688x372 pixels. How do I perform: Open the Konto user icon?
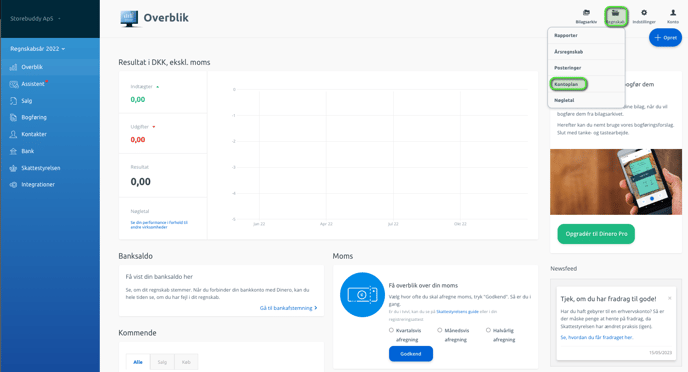(673, 16)
